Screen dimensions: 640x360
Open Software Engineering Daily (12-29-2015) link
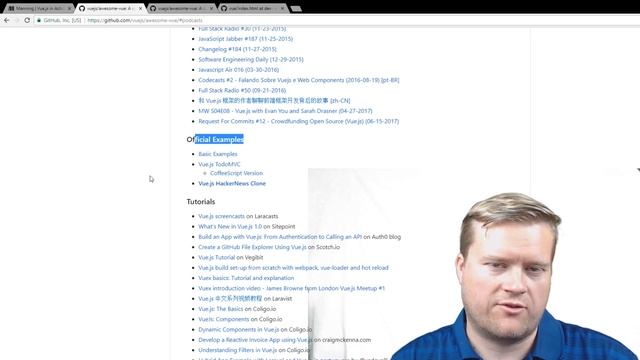[251, 59]
